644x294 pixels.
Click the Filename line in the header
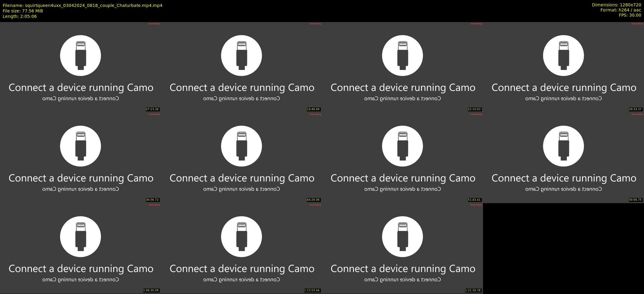(x=82, y=5)
